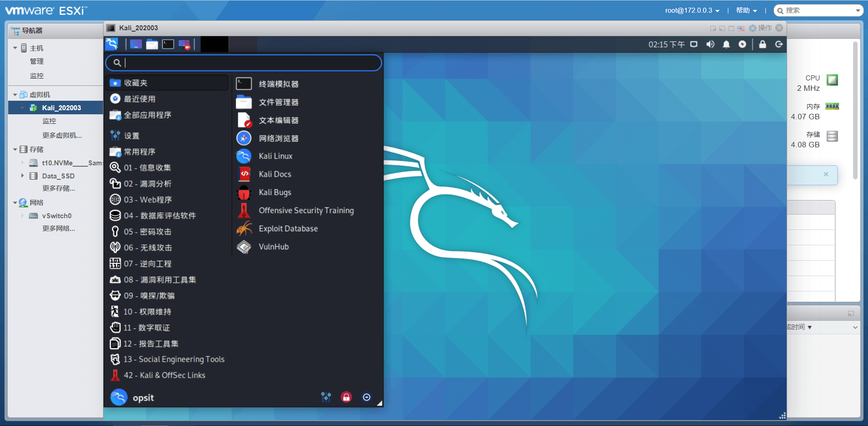Click the lock screen padlock in Kali panel

pyautogui.click(x=763, y=44)
